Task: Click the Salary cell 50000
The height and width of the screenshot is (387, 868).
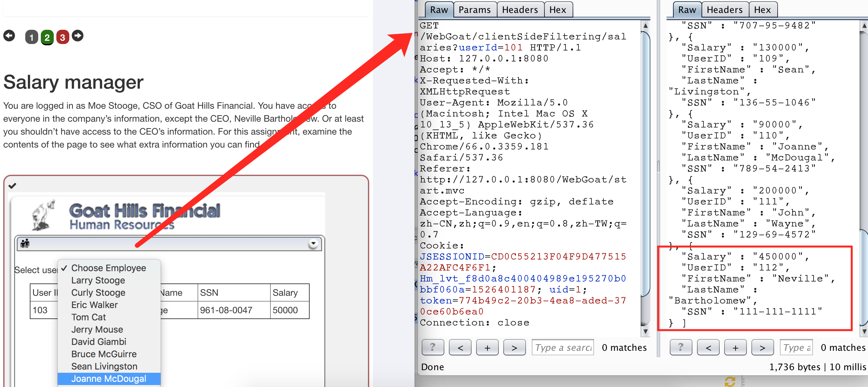Action: coord(290,310)
